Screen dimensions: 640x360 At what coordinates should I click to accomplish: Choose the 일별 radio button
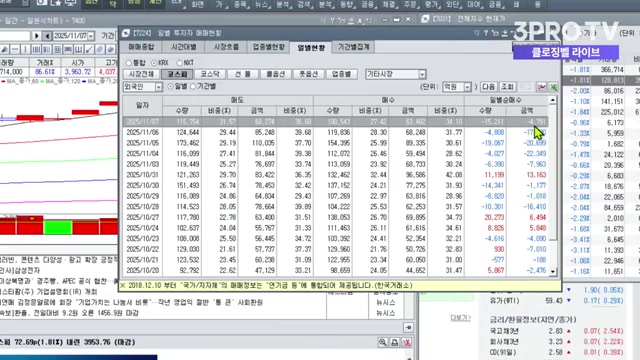[x=171, y=87]
